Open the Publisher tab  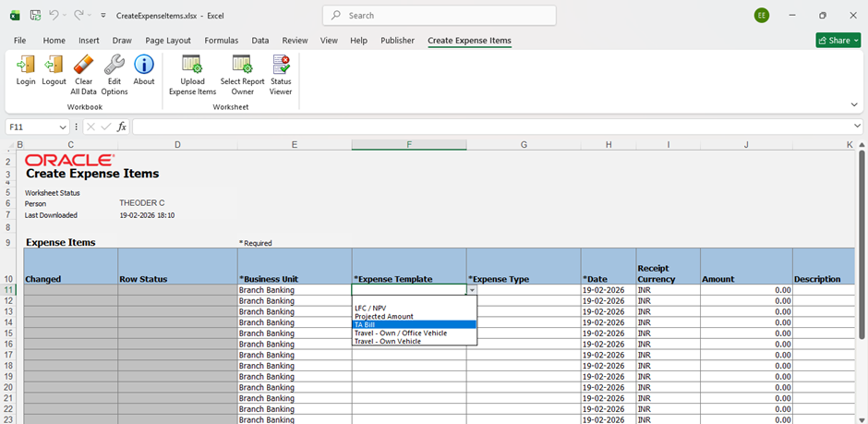[397, 41]
